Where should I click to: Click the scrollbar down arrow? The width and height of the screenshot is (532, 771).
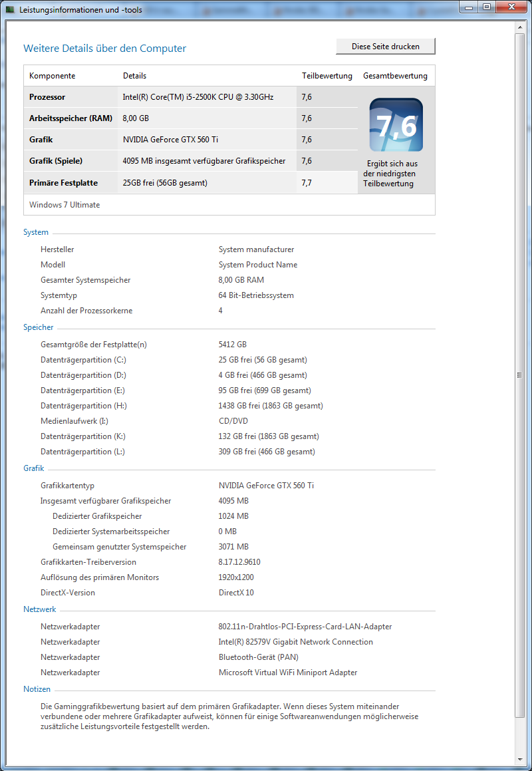click(521, 760)
